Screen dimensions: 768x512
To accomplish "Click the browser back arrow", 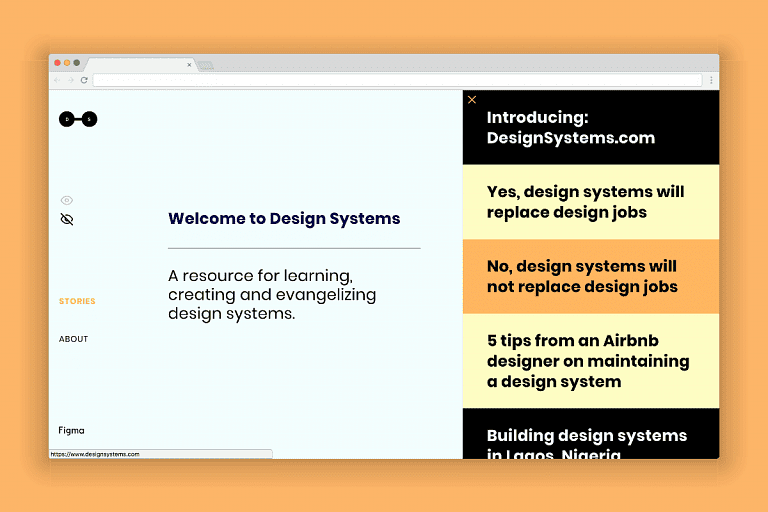I will tap(57, 80).
